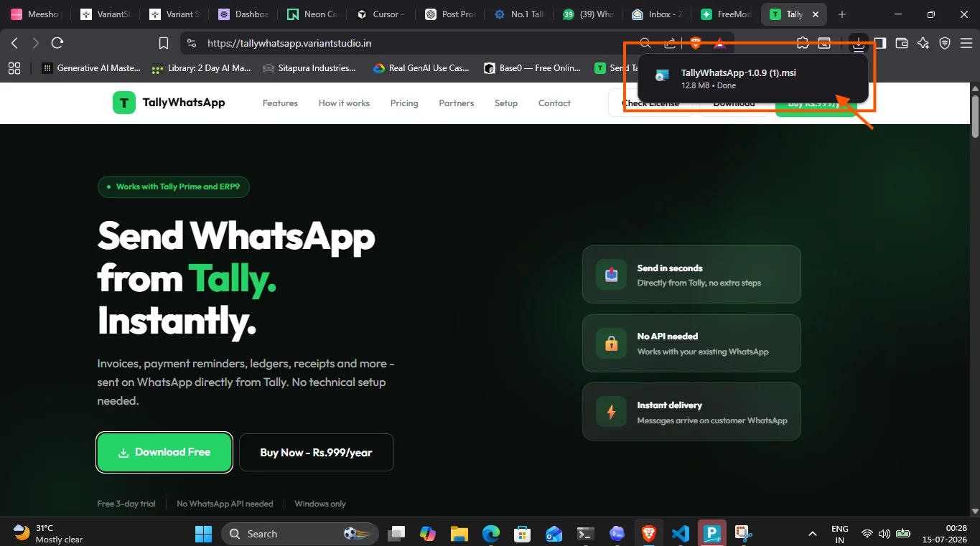Launch Microsoft Edge from taskbar
The image size is (980, 546).
point(491,534)
